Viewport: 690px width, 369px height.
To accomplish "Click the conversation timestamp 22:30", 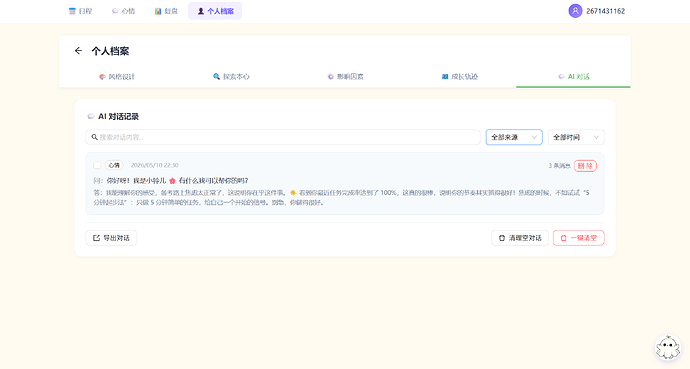I will click(x=154, y=165).
